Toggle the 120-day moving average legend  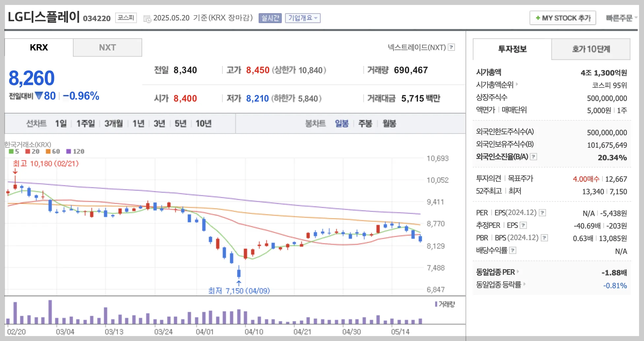pyautogui.click(x=69, y=151)
